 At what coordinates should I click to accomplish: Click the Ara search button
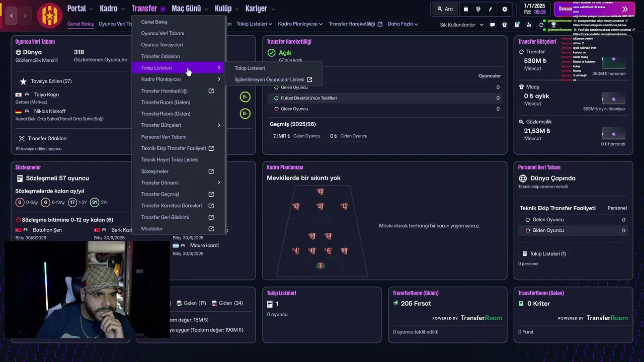[445, 9]
